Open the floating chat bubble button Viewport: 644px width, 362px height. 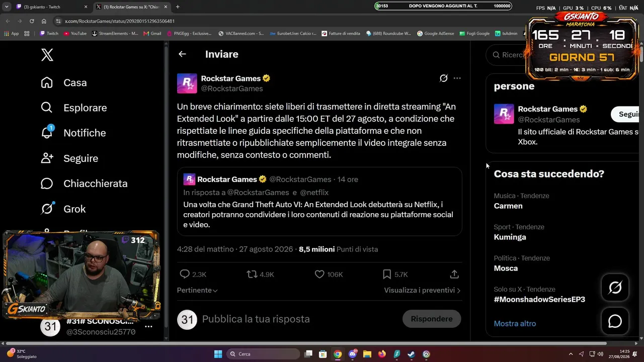pos(615,321)
